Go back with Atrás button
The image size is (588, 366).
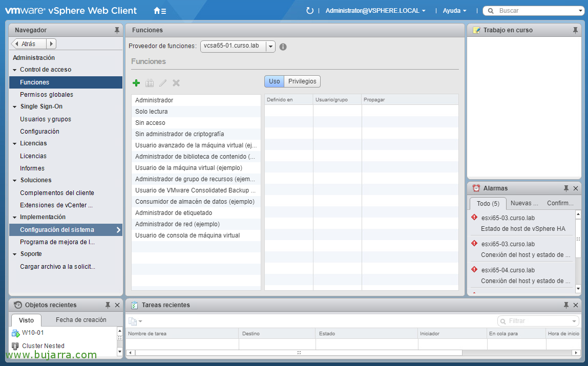coord(29,44)
